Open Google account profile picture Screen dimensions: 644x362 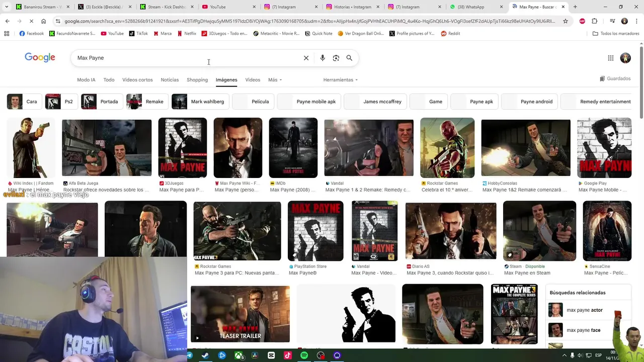point(625,58)
